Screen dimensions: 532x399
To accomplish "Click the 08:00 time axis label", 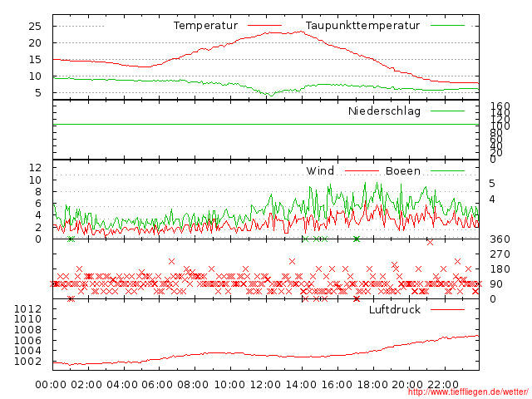I will coord(193,385).
